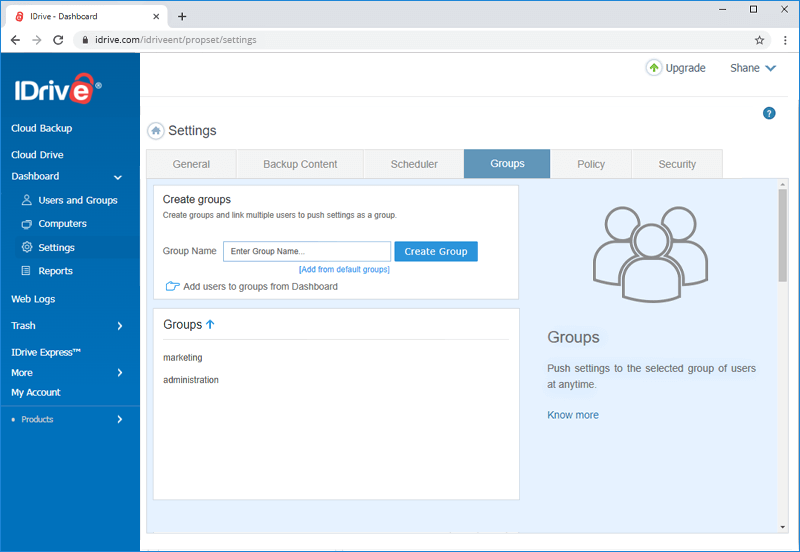View site info via lock icon

[x=85, y=40]
